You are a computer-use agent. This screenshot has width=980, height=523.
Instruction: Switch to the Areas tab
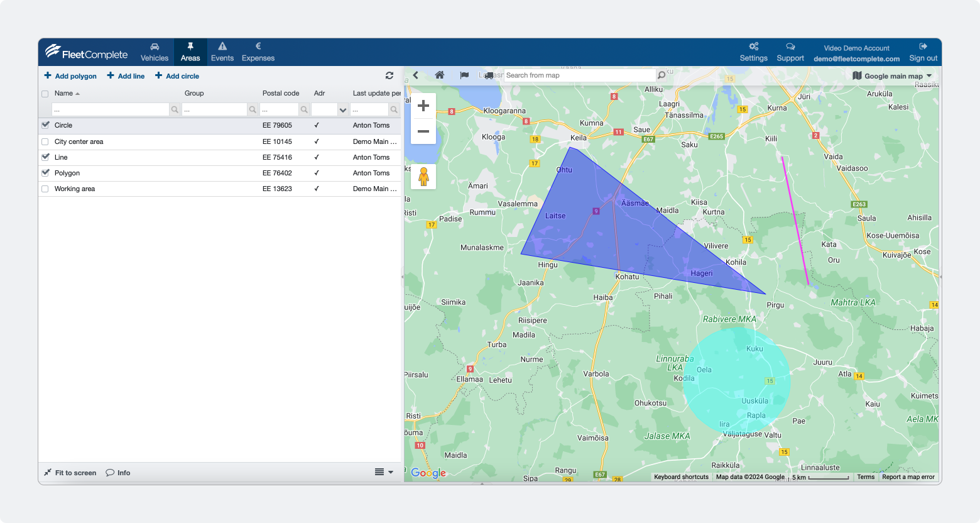190,52
